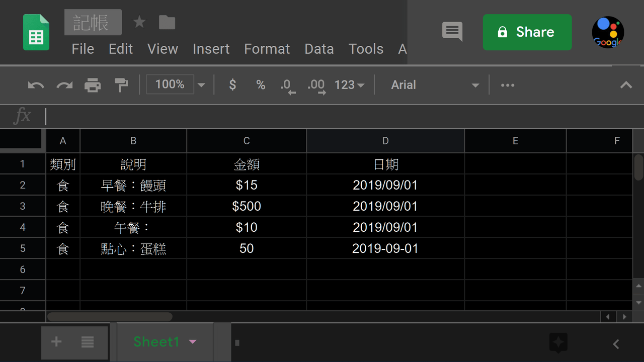This screenshot has height=362, width=644.
Task: Open the View menu
Action: [x=163, y=49]
